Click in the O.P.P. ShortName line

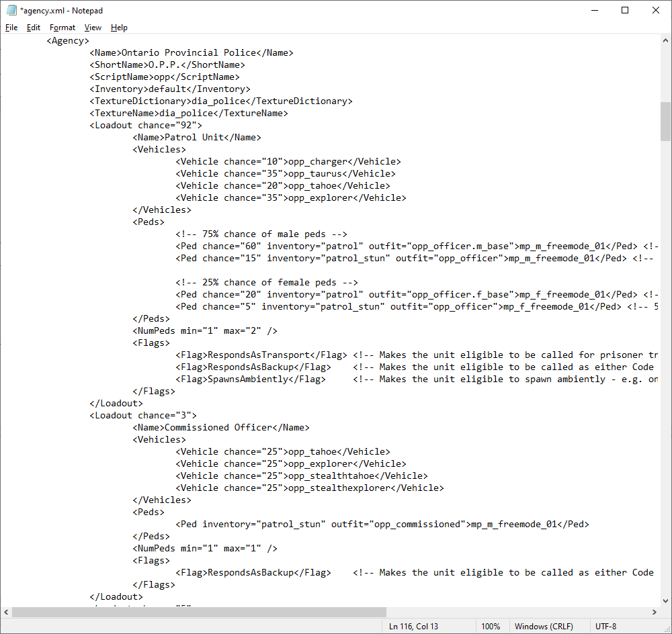[x=167, y=64]
